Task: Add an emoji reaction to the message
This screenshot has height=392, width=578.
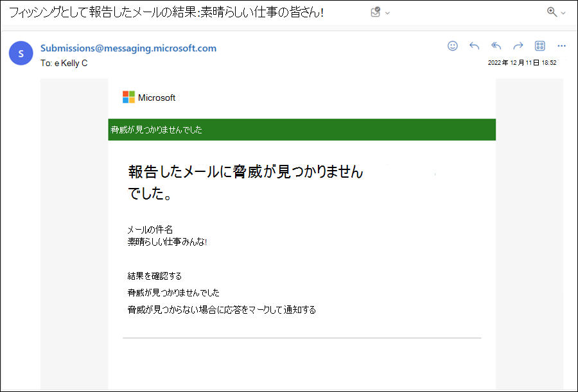Action: coord(452,46)
